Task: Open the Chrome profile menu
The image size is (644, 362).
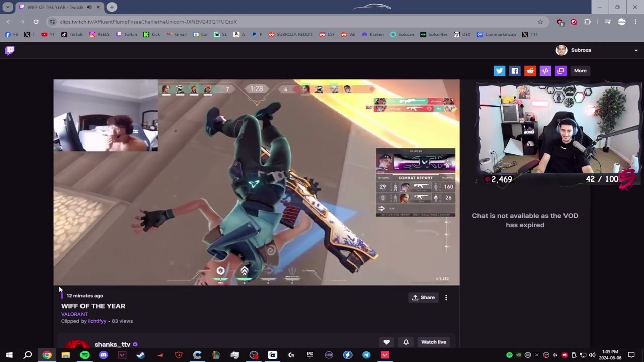Action: pos(622,22)
